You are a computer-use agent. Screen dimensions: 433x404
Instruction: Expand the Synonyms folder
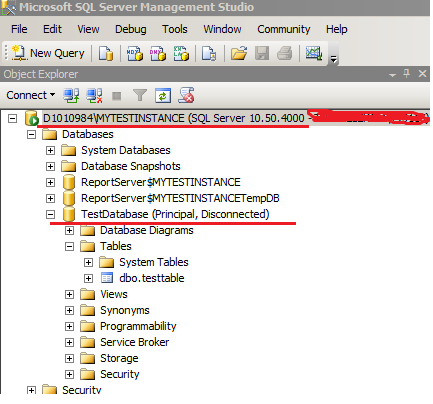(x=69, y=310)
